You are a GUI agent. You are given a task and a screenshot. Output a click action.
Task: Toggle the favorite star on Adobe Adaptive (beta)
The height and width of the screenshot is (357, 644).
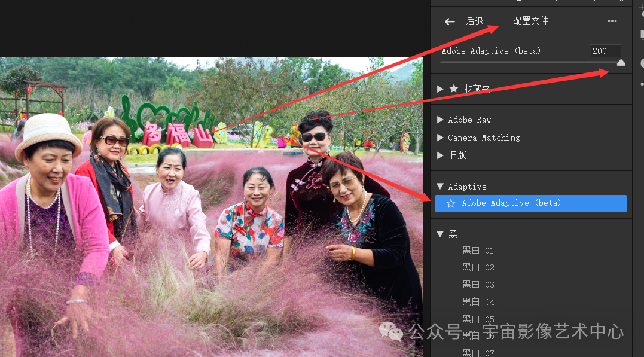click(451, 203)
